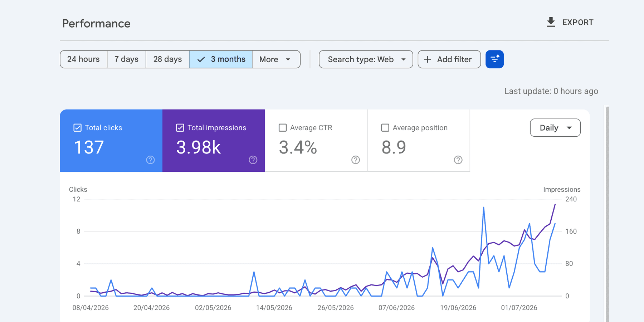The height and width of the screenshot is (322, 644).
Task: Open help for Average position
Action: [x=458, y=160]
